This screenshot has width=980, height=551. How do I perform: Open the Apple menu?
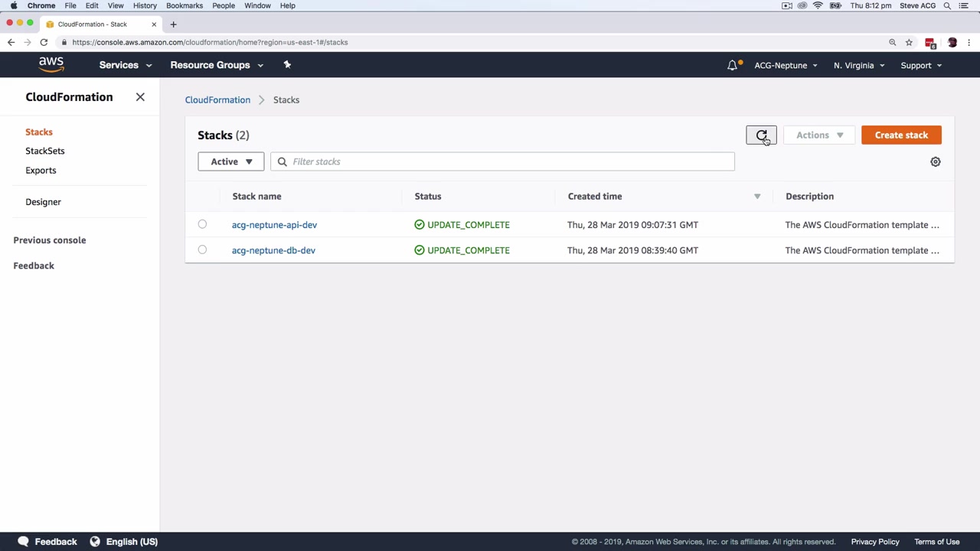pyautogui.click(x=13, y=5)
